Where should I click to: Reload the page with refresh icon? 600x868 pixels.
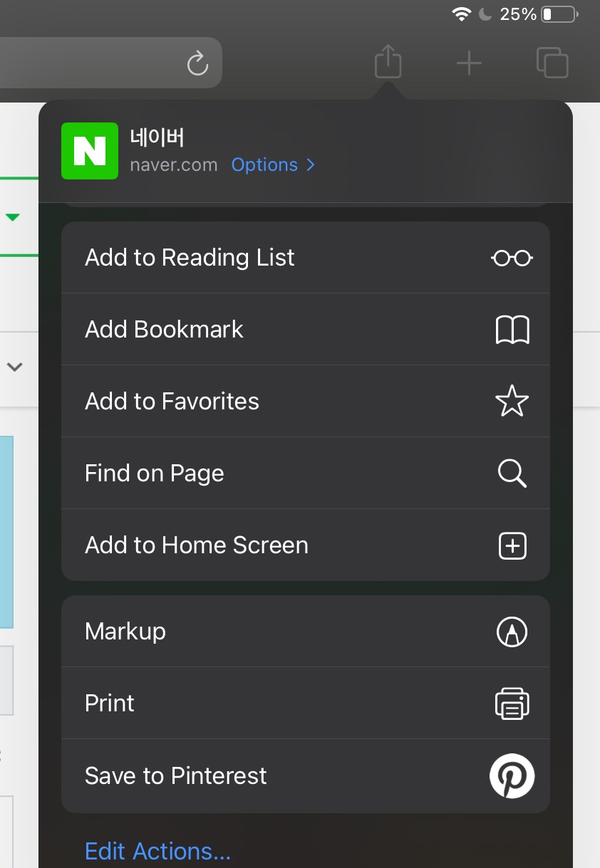pos(197,63)
